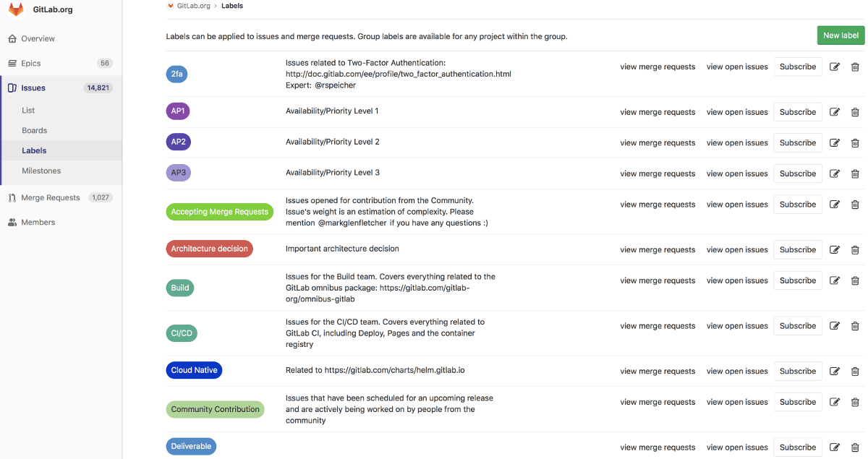Open the Boards submenu item
This screenshot has width=868, height=459.
34,131
